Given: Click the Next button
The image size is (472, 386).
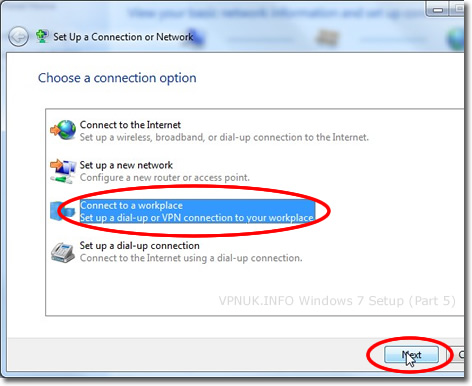Looking at the screenshot, I should (411, 355).
